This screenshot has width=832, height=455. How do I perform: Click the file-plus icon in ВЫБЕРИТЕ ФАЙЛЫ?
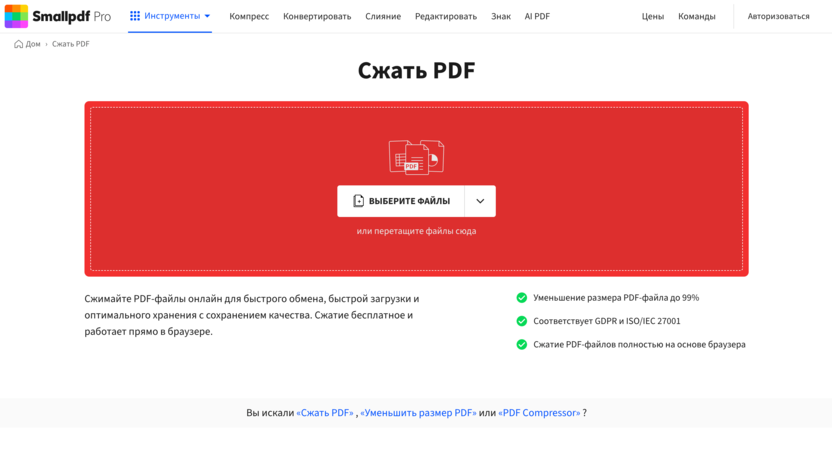point(359,201)
